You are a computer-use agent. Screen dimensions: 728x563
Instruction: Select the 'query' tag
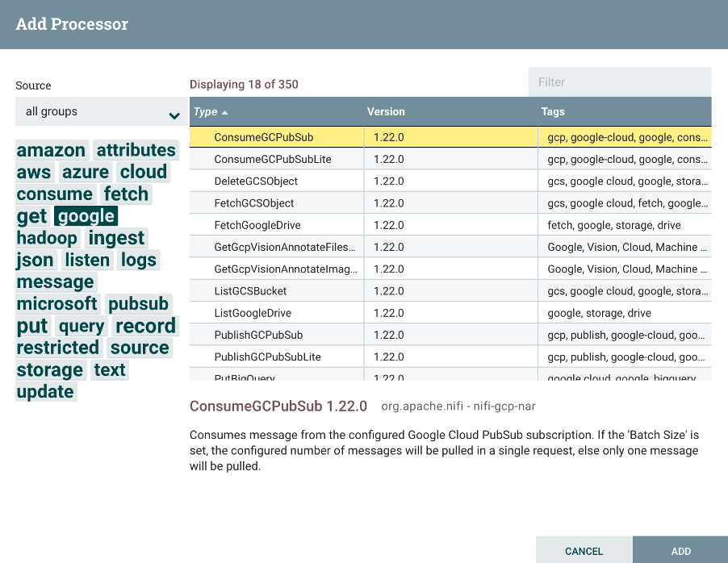pos(82,326)
